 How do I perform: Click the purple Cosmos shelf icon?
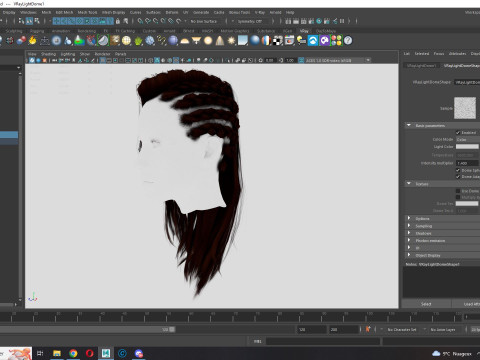(x=325, y=41)
